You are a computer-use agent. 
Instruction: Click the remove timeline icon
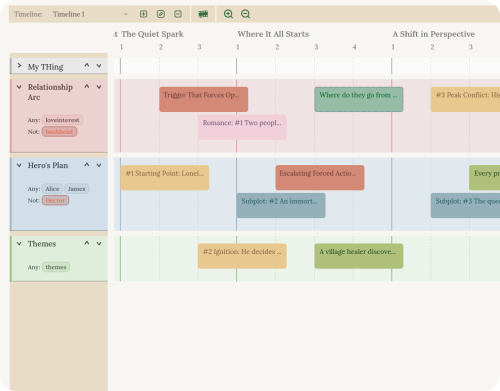tap(178, 14)
